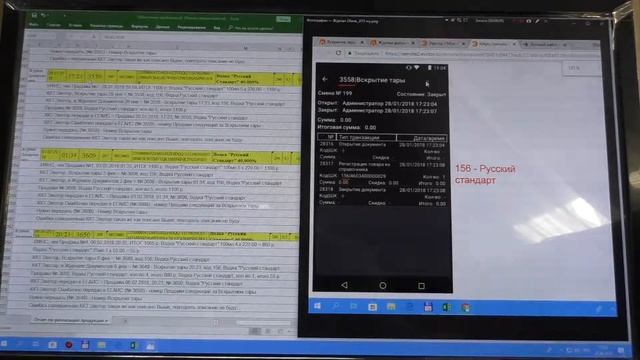Viewport: 640px width, 360px height.
Task: Open the Excel Вид ribbon tab
Action: [x=217, y=28]
